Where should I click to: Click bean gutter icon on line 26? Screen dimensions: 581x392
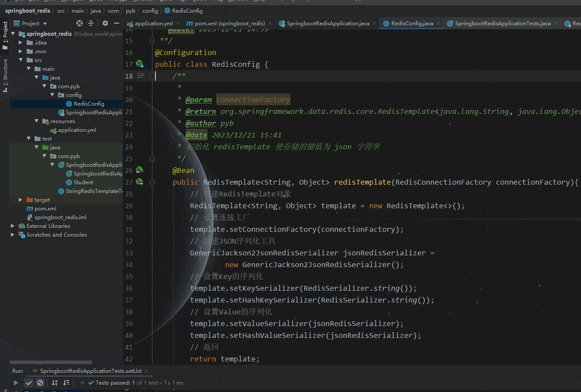coord(139,170)
